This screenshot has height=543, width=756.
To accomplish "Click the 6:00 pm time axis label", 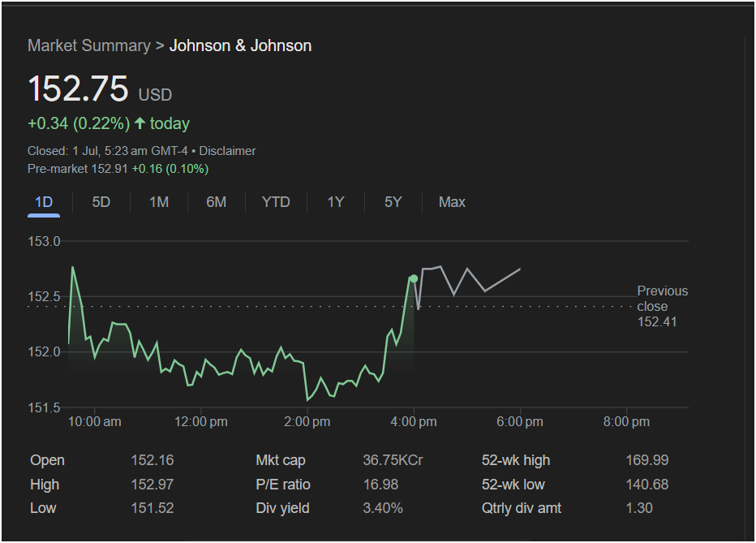I will (x=520, y=422).
